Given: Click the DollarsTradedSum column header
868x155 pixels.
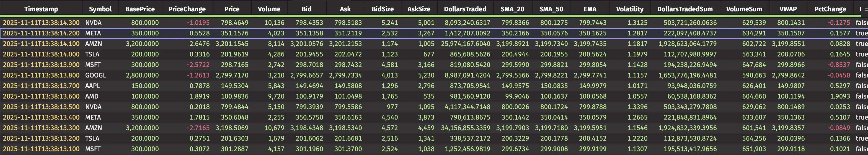Looking at the screenshot, I should coord(685,9).
